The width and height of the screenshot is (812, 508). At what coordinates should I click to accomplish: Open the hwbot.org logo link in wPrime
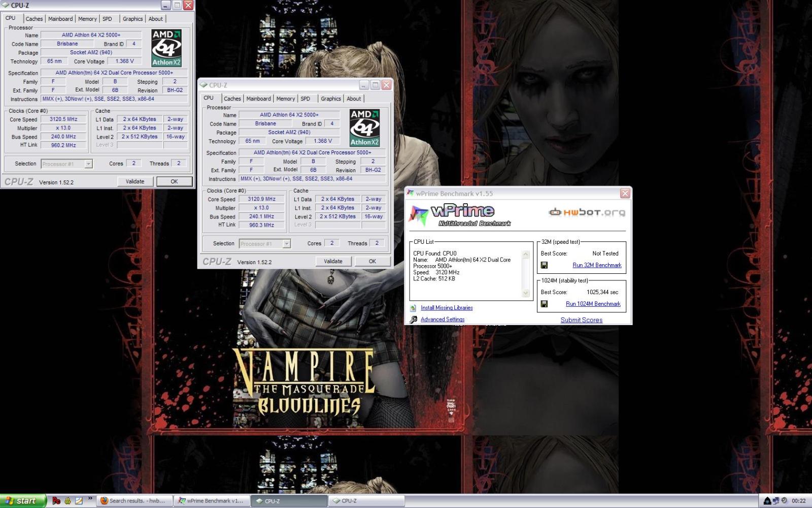point(587,212)
